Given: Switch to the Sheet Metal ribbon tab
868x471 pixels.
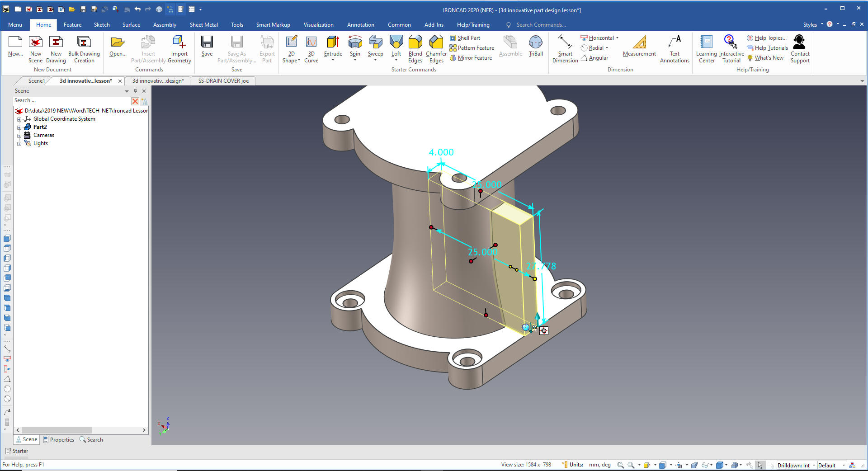Looking at the screenshot, I should click(203, 25).
